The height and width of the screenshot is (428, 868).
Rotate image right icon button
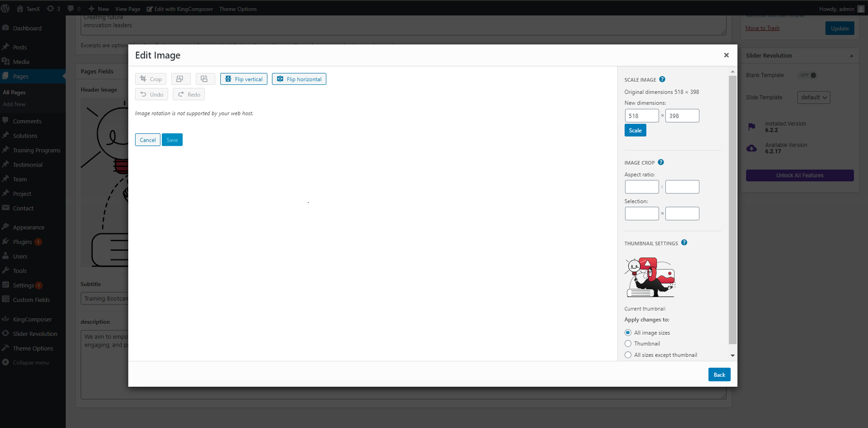coord(205,79)
